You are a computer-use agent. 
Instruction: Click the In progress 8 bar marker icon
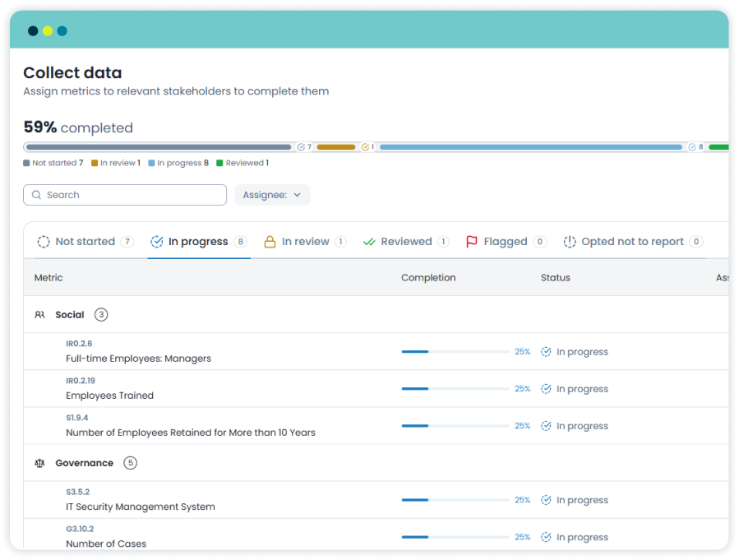[692, 147]
